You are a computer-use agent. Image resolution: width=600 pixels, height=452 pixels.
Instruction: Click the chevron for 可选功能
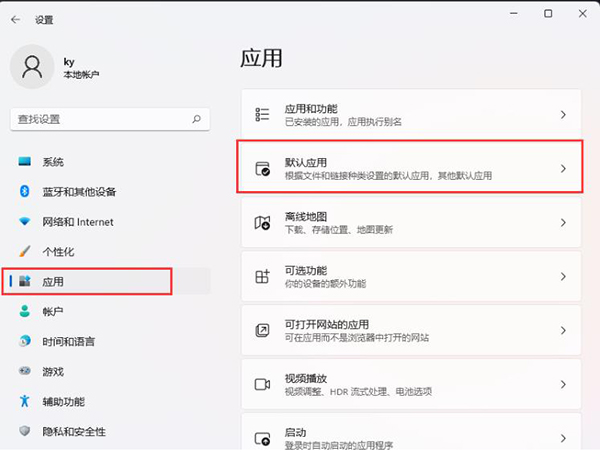[x=563, y=276]
